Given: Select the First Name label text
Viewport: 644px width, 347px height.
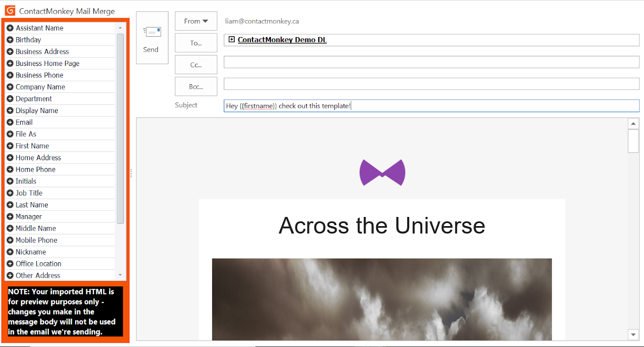Looking at the screenshot, I should click(x=32, y=146).
